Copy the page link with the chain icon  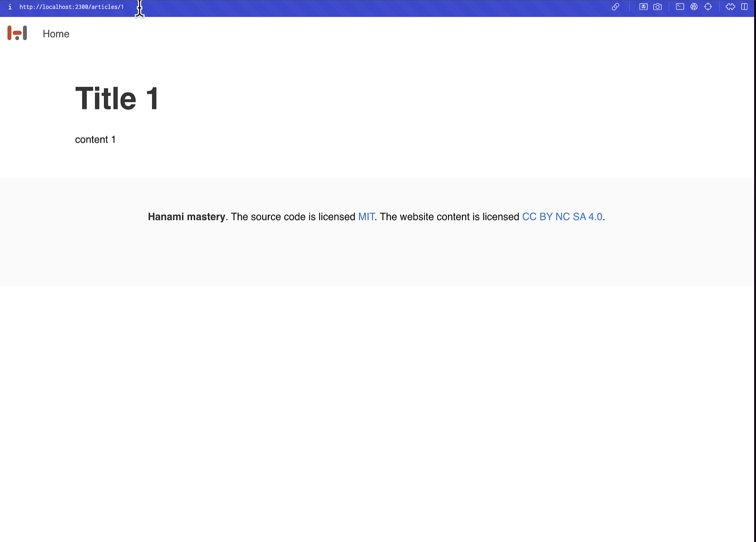coord(615,7)
